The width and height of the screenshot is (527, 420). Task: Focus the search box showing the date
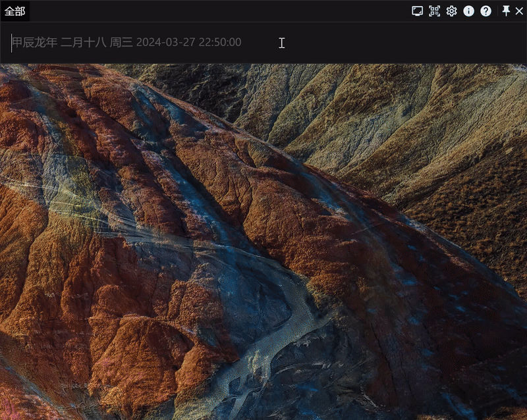[x=263, y=43]
